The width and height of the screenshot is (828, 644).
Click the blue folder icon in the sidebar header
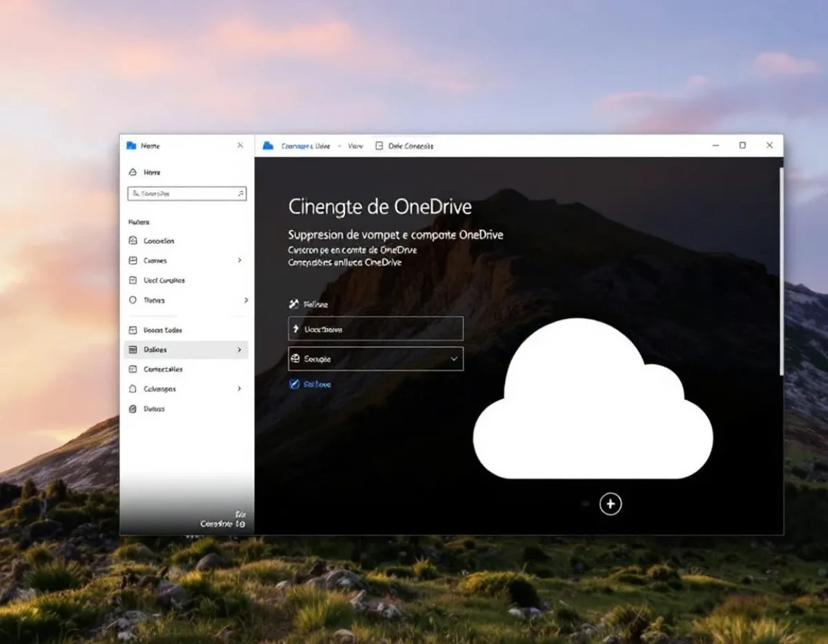(132, 146)
